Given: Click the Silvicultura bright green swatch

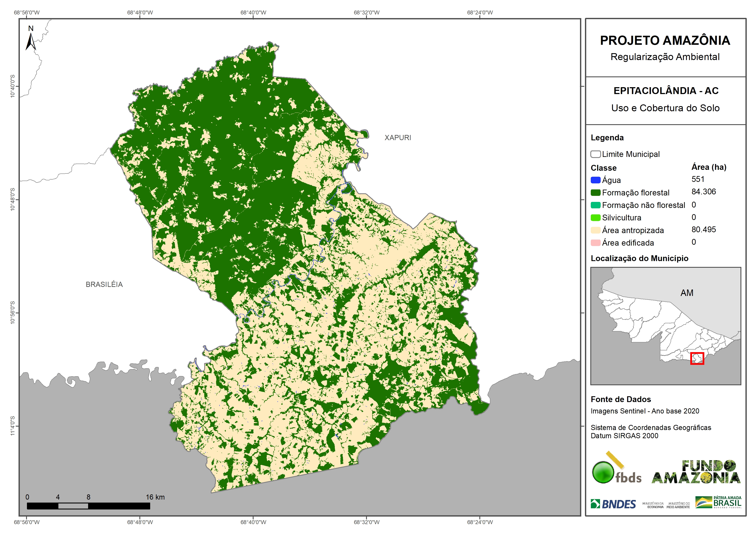Looking at the screenshot, I should (595, 217).
